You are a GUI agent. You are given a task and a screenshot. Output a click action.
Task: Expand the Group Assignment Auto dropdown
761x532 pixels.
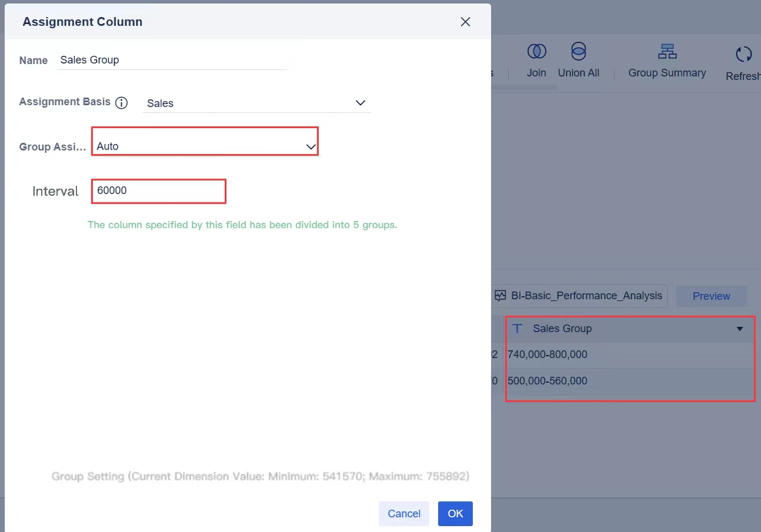click(x=205, y=146)
